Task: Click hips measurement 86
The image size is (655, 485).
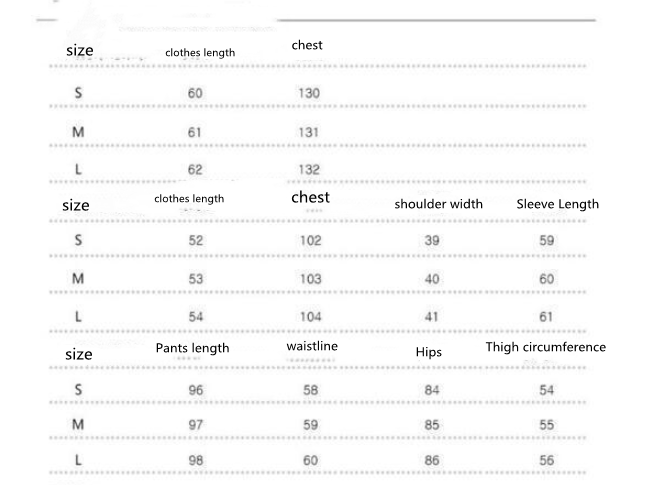Action: tap(432, 460)
